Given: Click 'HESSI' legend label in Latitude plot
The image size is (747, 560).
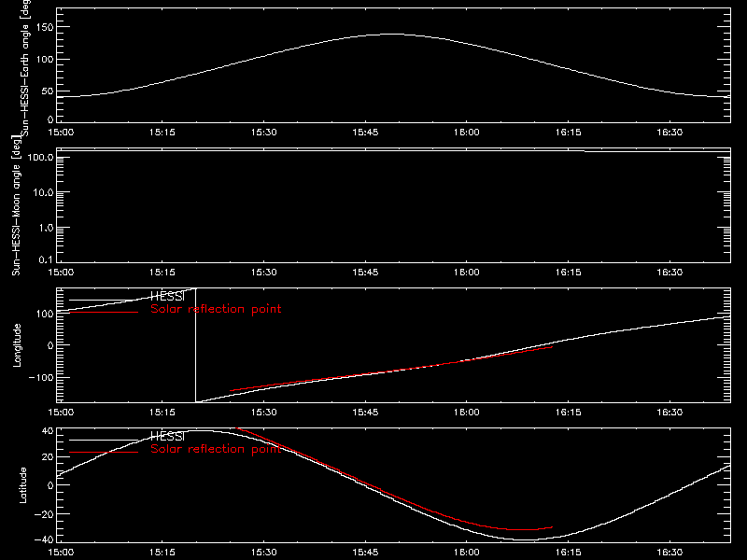Looking at the screenshot, I should tap(167, 436).
